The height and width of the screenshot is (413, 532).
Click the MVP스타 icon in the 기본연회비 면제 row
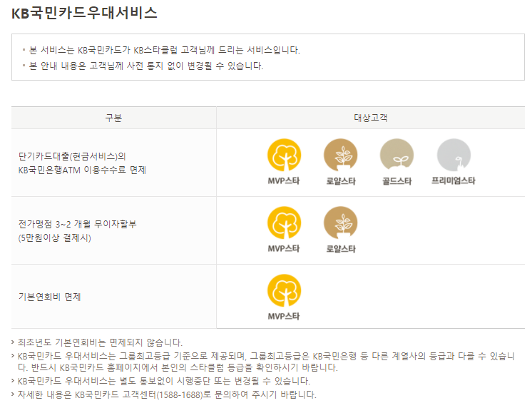(284, 291)
